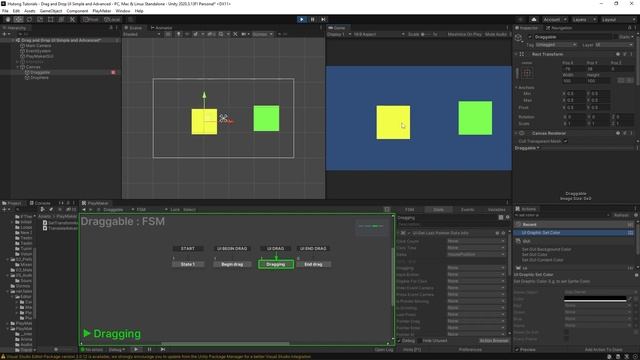Select the custom editor tools icon
Viewport: 640px width, 360px height.
coord(72,19)
